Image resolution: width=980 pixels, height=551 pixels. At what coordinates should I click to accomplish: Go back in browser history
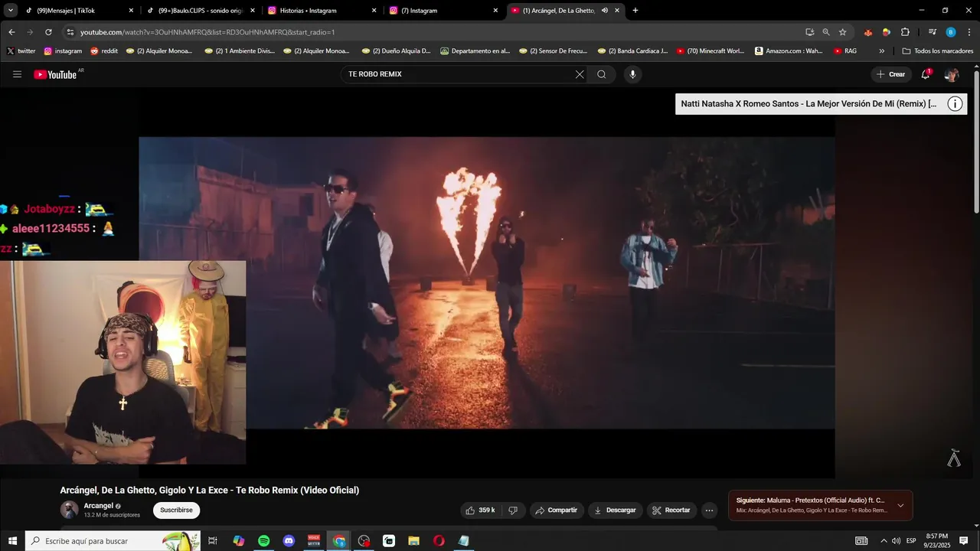(11, 32)
